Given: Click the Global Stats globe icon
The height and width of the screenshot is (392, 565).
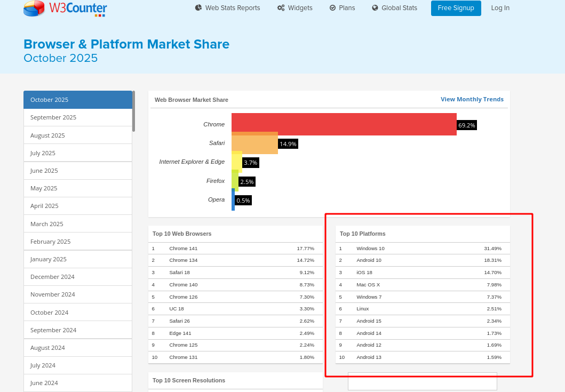Looking at the screenshot, I should tap(375, 8).
